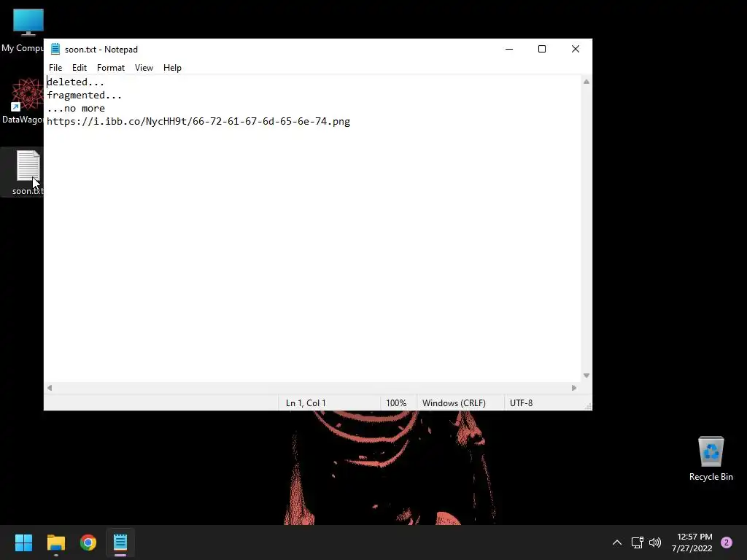This screenshot has width=747, height=560.
Task: Click the scroll down arrow in Notepad
Action: tap(587, 376)
